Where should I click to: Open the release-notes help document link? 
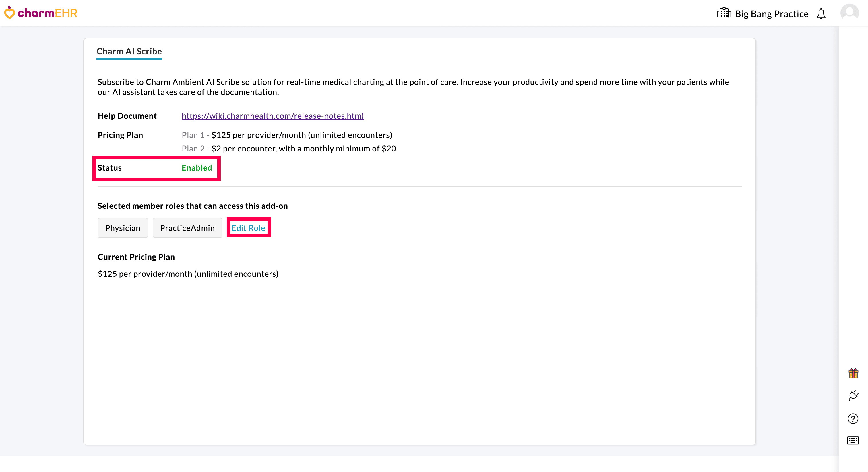point(272,116)
